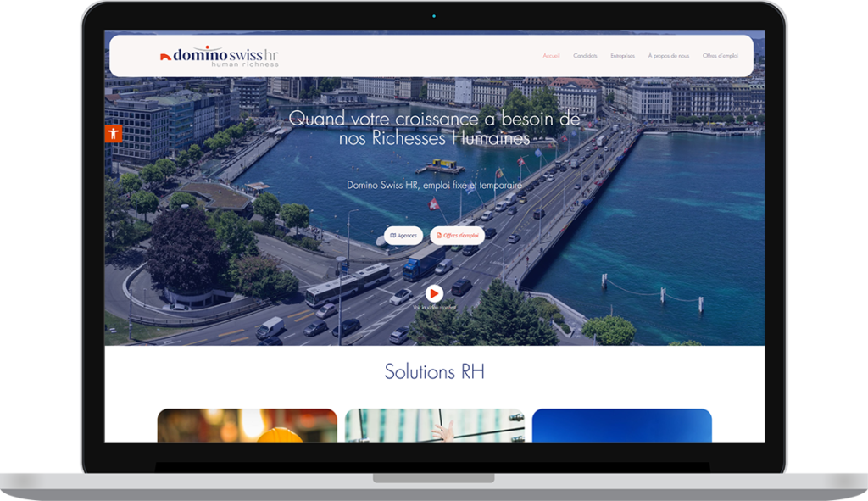The width and height of the screenshot is (868, 501).
Task: Click the Domino Swiss HR logo
Action: point(220,56)
